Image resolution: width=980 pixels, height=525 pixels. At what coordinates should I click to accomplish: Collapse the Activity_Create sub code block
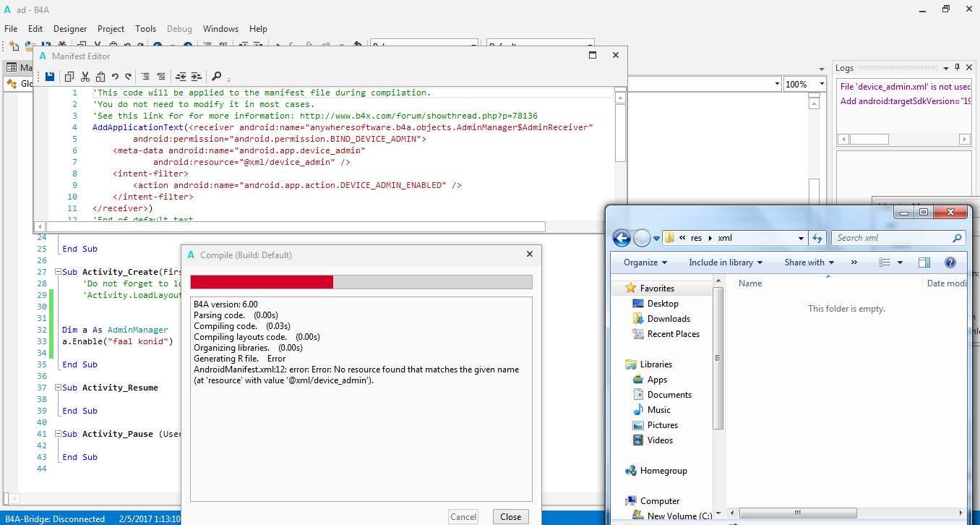click(58, 272)
